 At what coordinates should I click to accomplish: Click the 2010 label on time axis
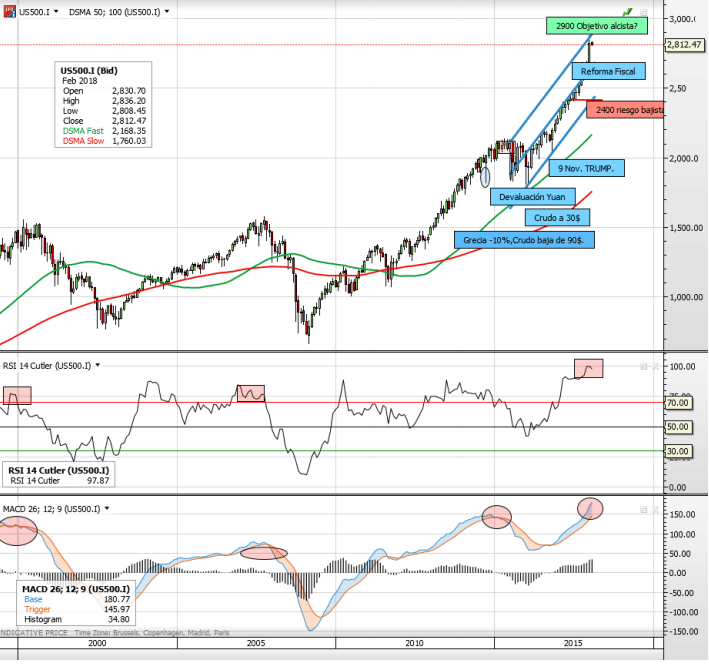click(415, 643)
